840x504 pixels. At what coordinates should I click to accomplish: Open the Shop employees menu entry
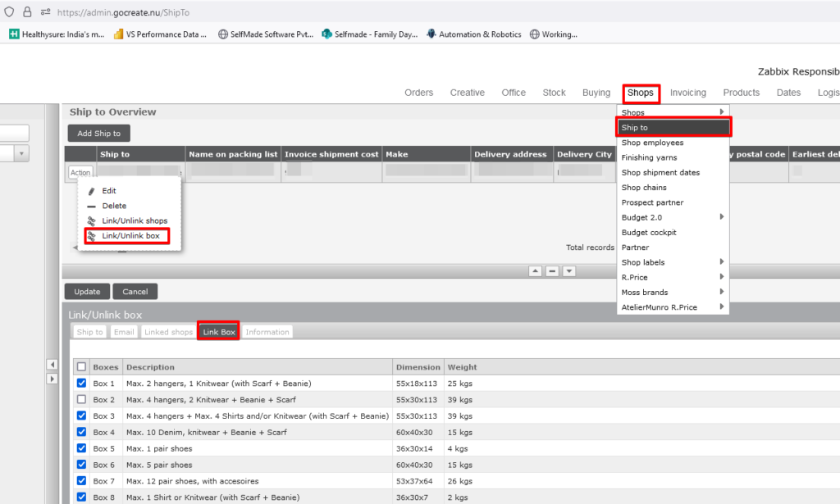pos(652,143)
